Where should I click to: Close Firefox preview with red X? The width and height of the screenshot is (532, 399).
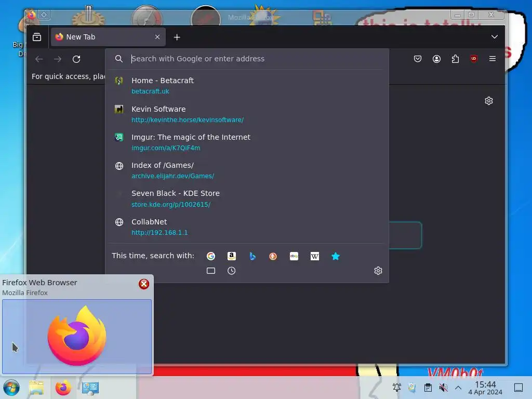pos(144,284)
